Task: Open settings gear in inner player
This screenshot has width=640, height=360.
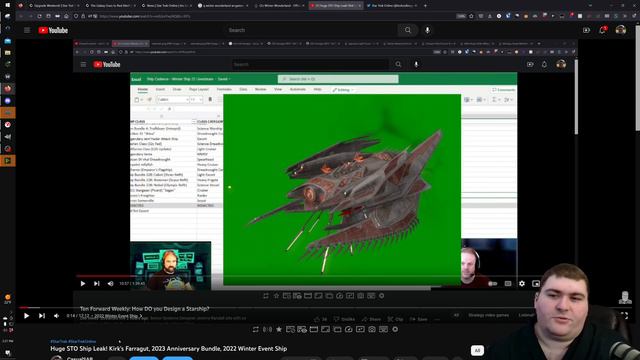Action: [x=522, y=283]
